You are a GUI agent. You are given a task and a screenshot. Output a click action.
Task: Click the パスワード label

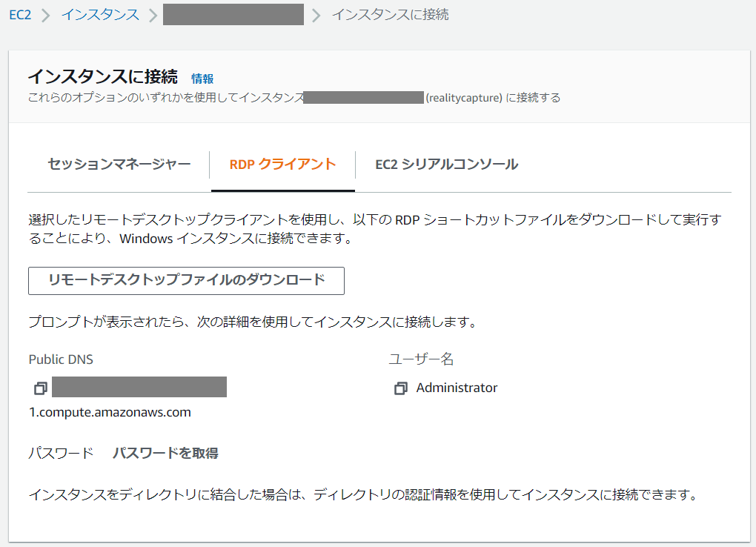[62, 454]
